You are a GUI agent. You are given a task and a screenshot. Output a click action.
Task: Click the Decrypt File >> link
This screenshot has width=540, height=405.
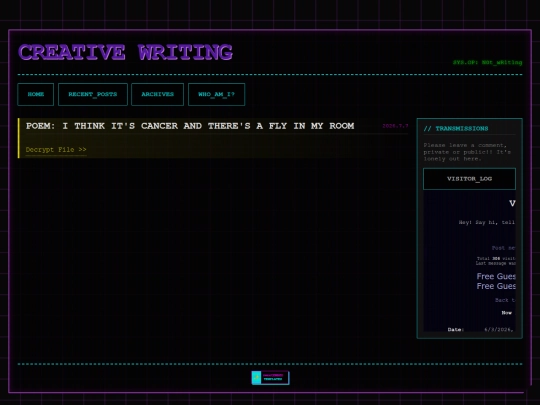pyautogui.click(x=56, y=149)
